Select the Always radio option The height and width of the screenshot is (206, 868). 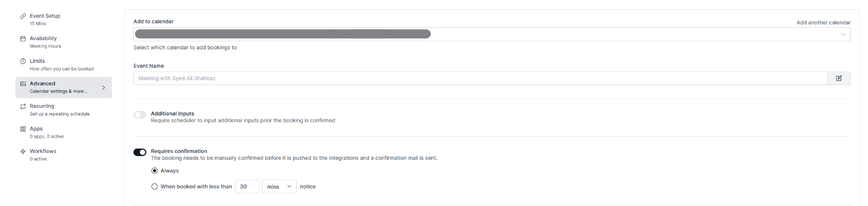(155, 171)
